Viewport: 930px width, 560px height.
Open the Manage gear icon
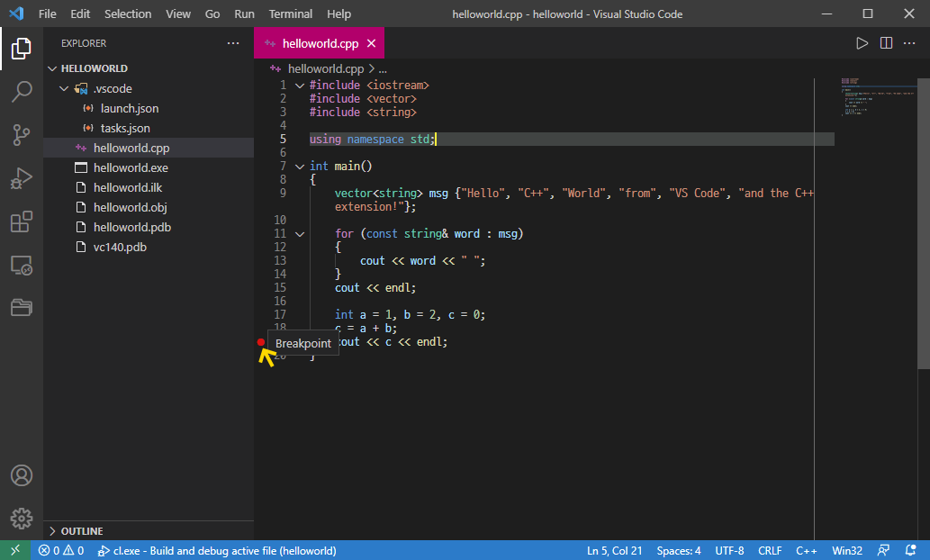coord(22,519)
